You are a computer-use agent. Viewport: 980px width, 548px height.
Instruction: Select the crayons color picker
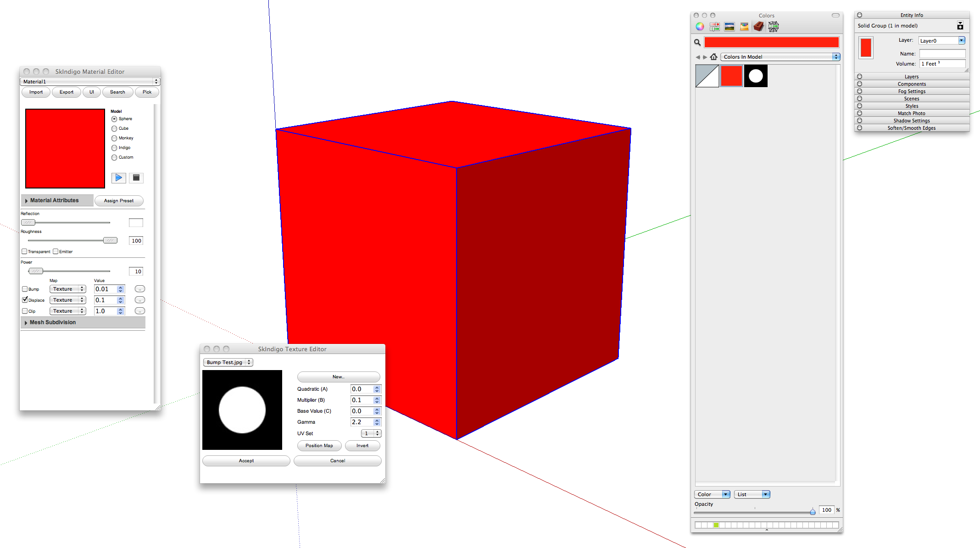(x=744, y=27)
